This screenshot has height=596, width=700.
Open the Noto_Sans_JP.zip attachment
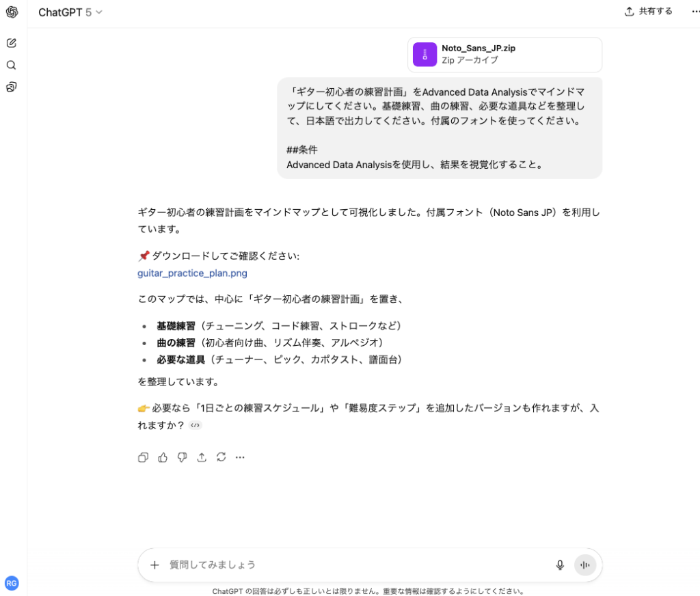pos(504,55)
